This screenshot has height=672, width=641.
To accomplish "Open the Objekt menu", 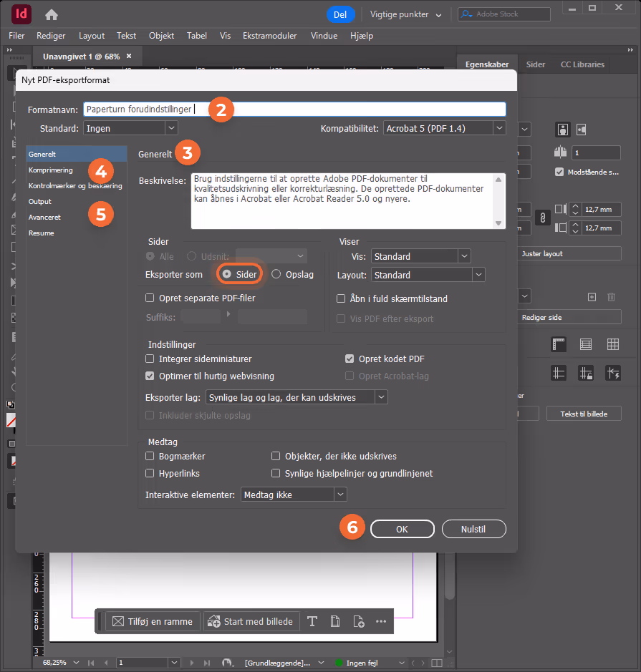I will pos(162,36).
